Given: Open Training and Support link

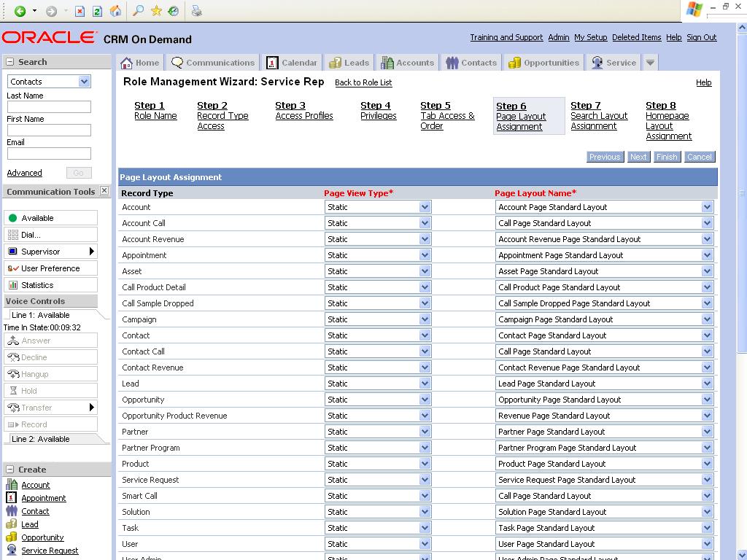Looking at the screenshot, I should point(506,37).
